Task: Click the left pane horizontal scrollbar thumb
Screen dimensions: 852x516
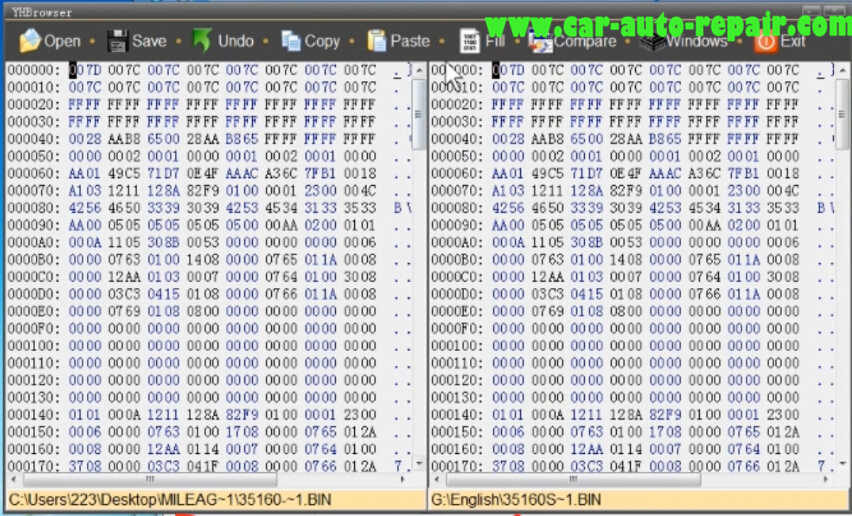Action: (149, 479)
